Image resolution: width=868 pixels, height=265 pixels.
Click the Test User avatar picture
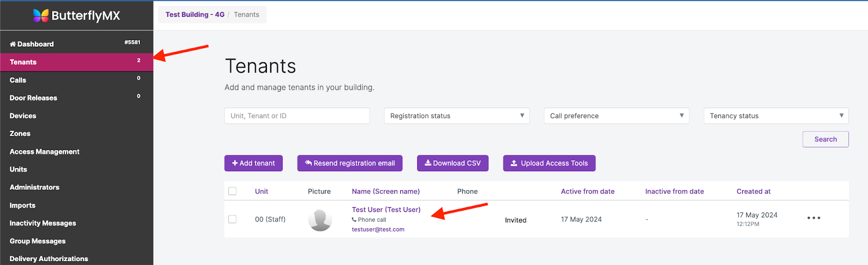(320, 220)
